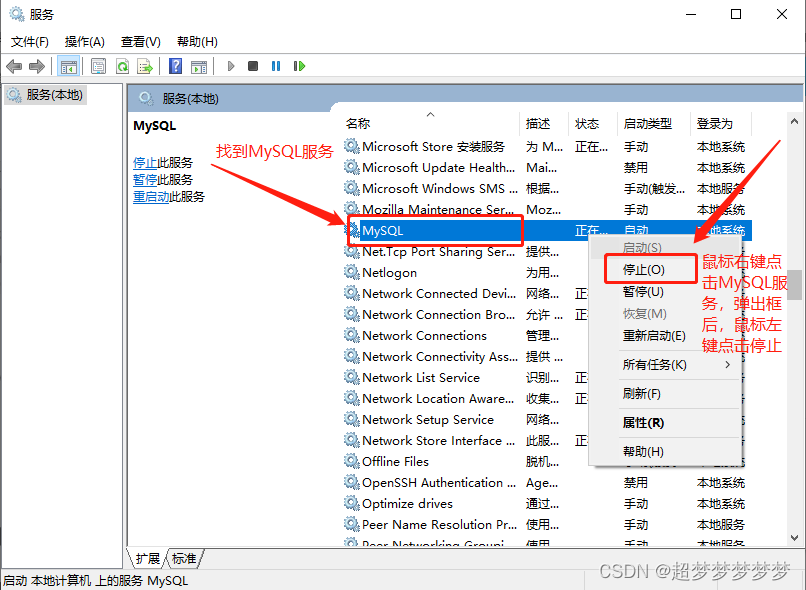Click the Forward arrow toolbar icon

click(37, 66)
